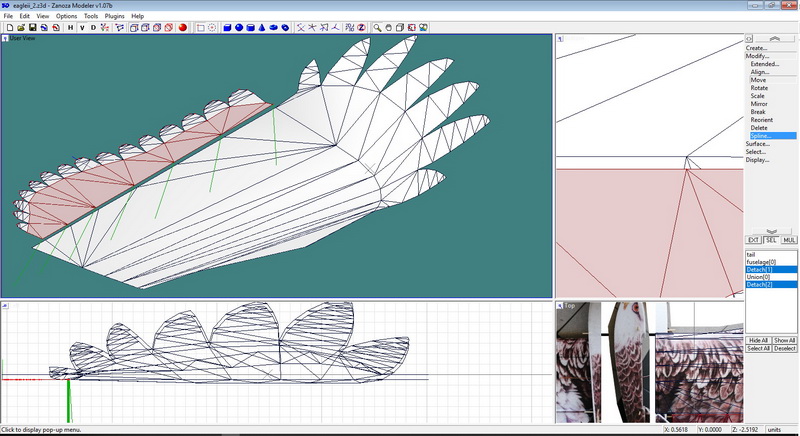
Task: Toggle the MUL mode button
Action: tap(789, 240)
